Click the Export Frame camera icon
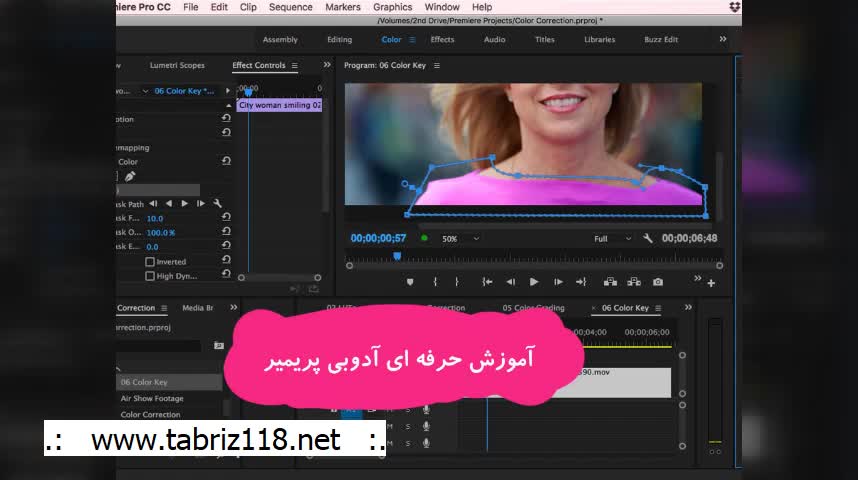 click(x=657, y=282)
